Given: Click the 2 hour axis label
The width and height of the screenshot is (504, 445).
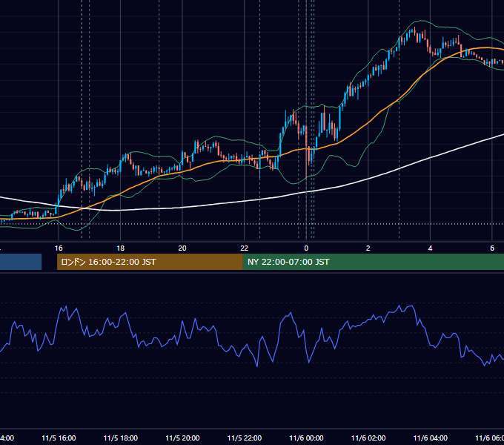Looking at the screenshot, I should (368, 248).
